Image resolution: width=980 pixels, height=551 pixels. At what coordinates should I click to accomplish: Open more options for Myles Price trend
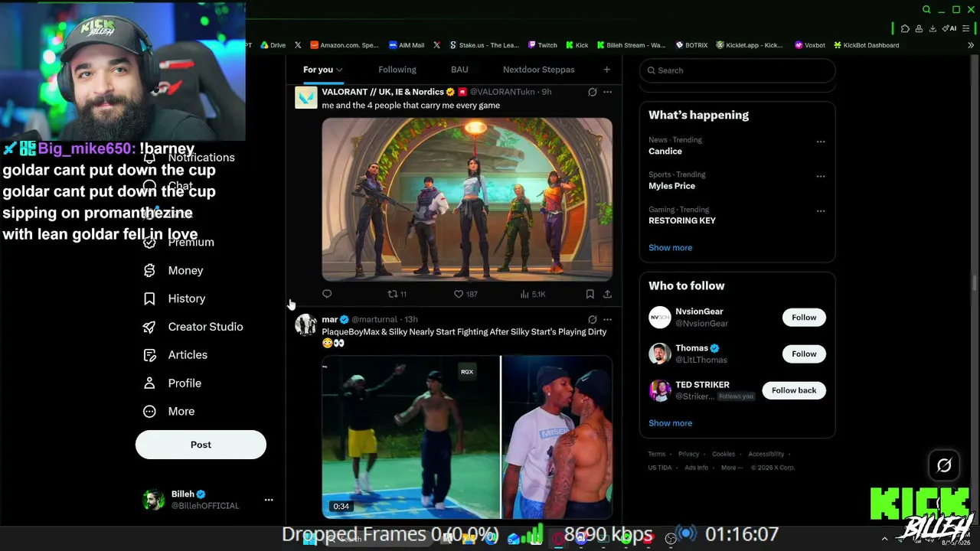point(821,176)
